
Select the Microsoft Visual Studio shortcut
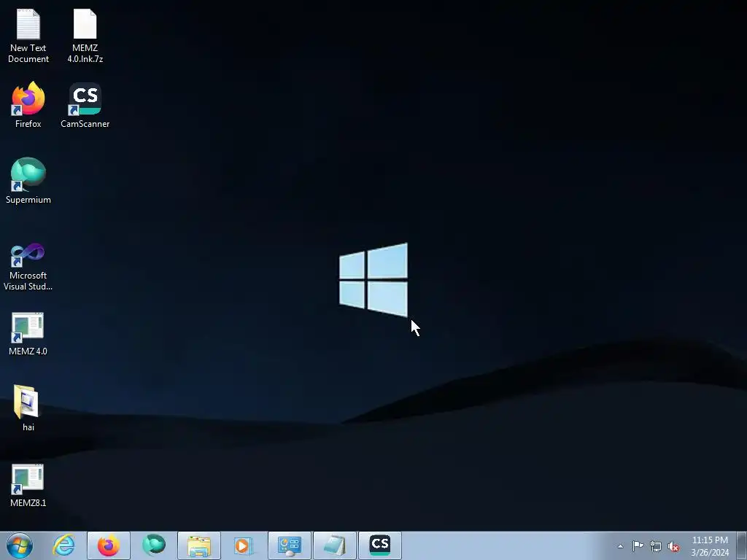point(28,267)
